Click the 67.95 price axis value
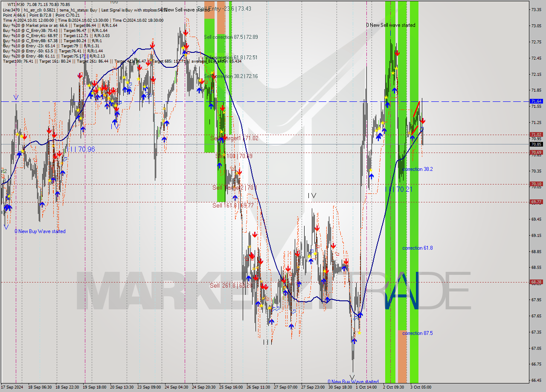The width and height of the screenshot is (546, 392). tap(537, 300)
